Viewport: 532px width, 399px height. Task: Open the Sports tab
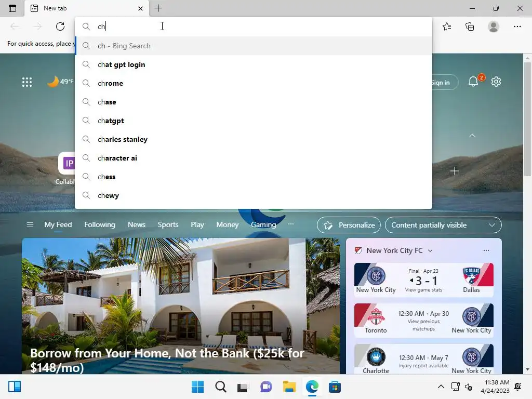point(168,224)
